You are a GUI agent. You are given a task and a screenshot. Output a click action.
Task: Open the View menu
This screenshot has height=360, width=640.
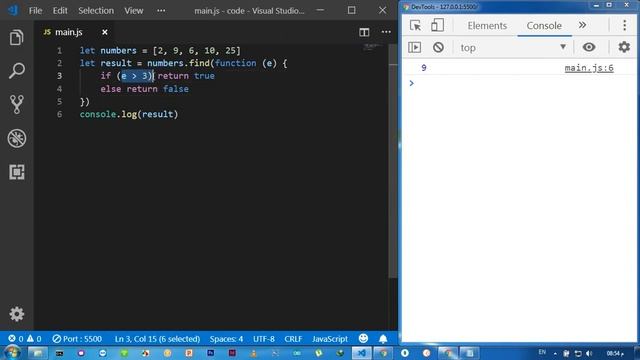click(133, 11)
